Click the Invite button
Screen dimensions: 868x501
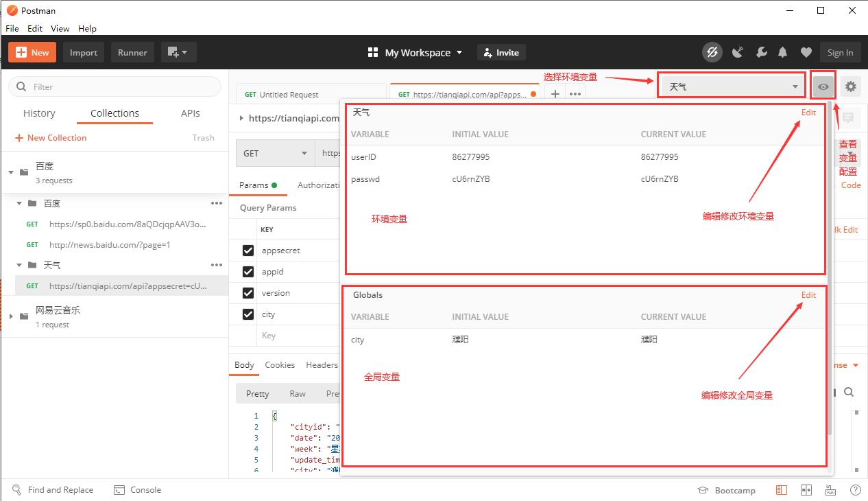501,52
